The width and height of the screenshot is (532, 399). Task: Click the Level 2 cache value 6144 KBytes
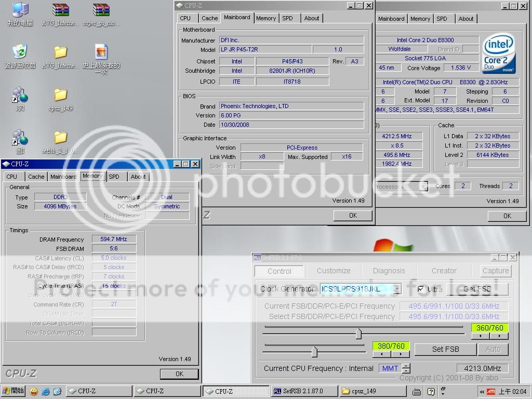click(x=493, y=155)
